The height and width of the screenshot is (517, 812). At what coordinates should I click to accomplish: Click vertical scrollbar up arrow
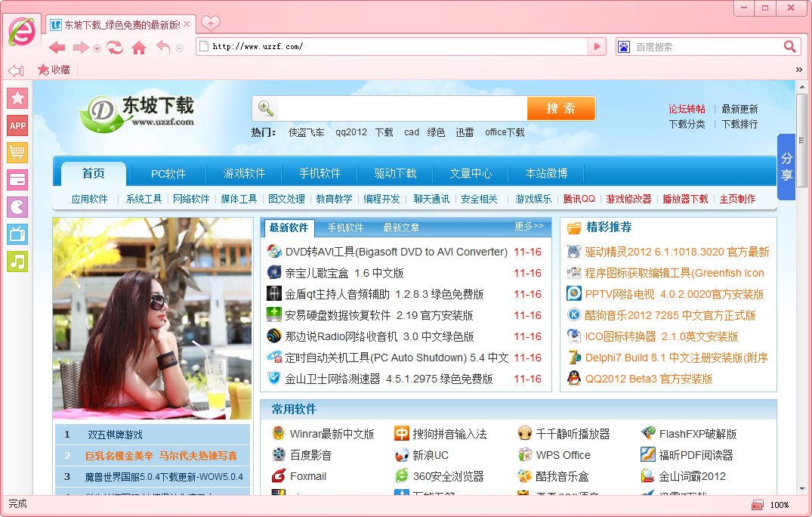(x=801, y=86)
